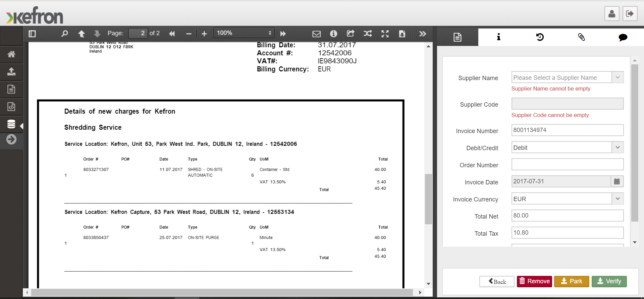Click the Back button
Screen dimensions: 644x299
497,282
